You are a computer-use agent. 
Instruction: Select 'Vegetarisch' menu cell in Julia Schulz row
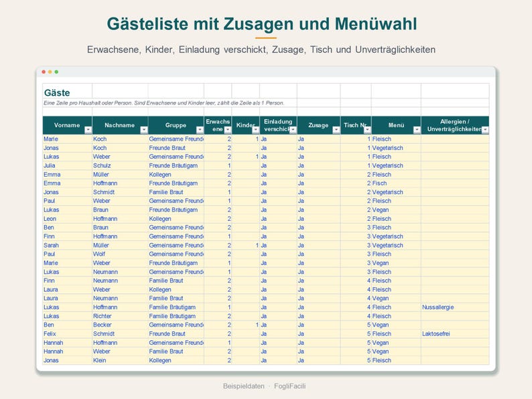click(x=396, y=165)
